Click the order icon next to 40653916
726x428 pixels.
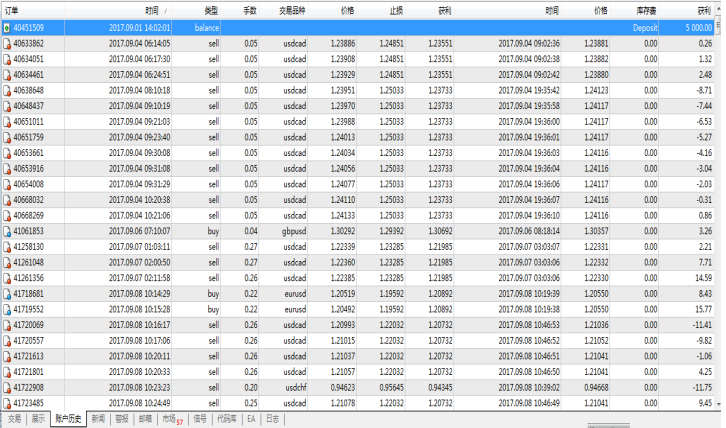7,169
